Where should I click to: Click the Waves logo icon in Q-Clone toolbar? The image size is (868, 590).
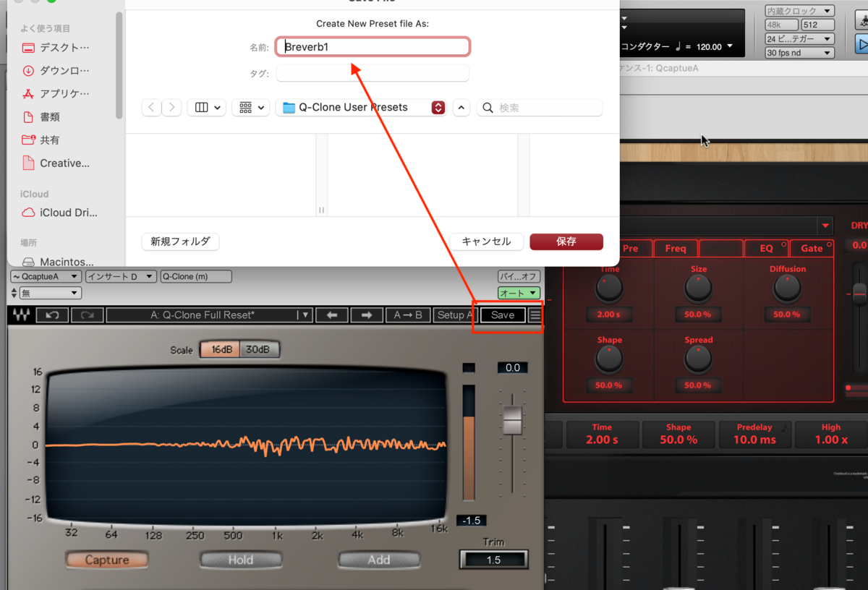tap(21, 315)
